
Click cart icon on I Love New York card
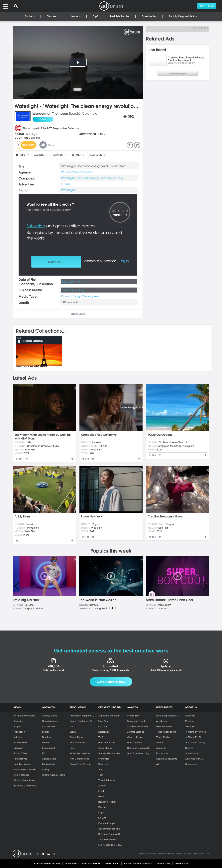point(93,537)
